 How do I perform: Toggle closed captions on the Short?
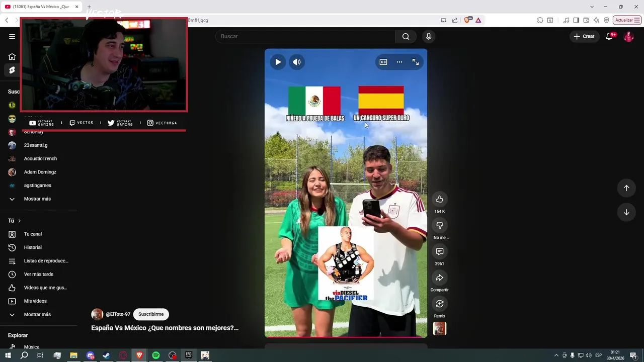[383, 62]
